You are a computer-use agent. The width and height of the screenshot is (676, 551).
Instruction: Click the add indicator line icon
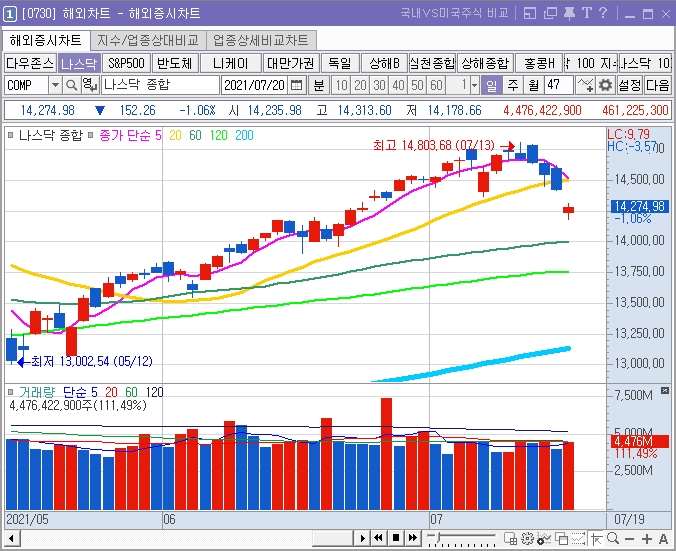(585, 85)
